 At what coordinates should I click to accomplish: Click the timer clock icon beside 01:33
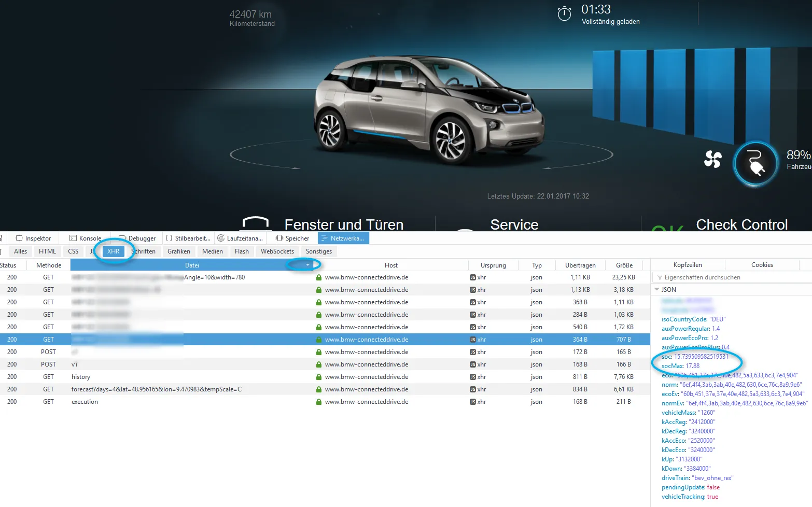564,13
